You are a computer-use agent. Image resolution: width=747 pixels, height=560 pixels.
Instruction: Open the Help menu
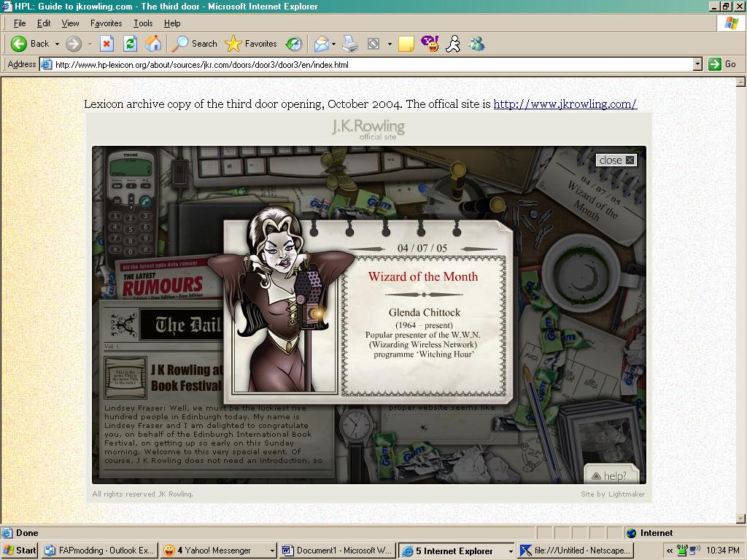click(172, 23)
